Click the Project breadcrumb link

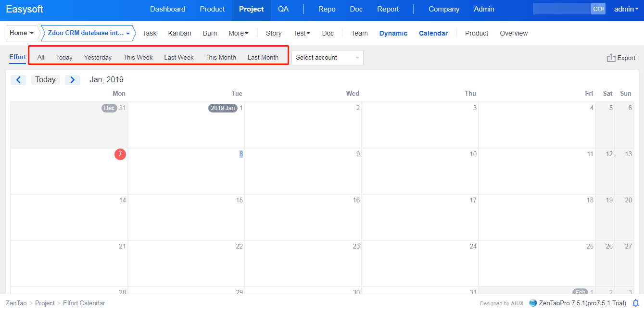[x=45, y=303]
